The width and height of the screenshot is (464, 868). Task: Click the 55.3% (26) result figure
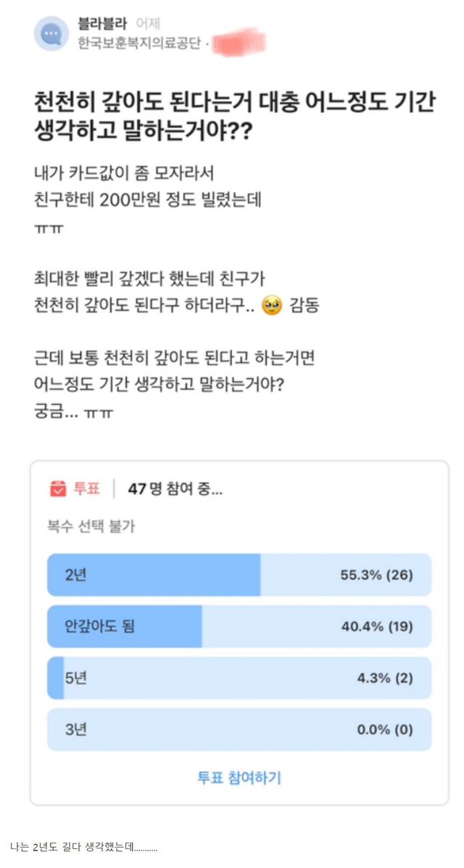[x=376, y=575]
